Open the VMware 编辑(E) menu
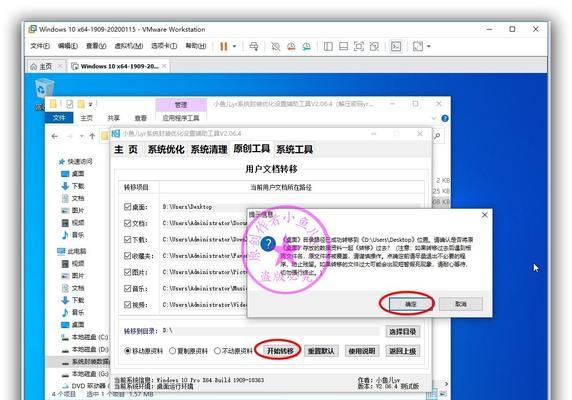The width and height of the screenshot is (572, 400). [x=68, y=46]
